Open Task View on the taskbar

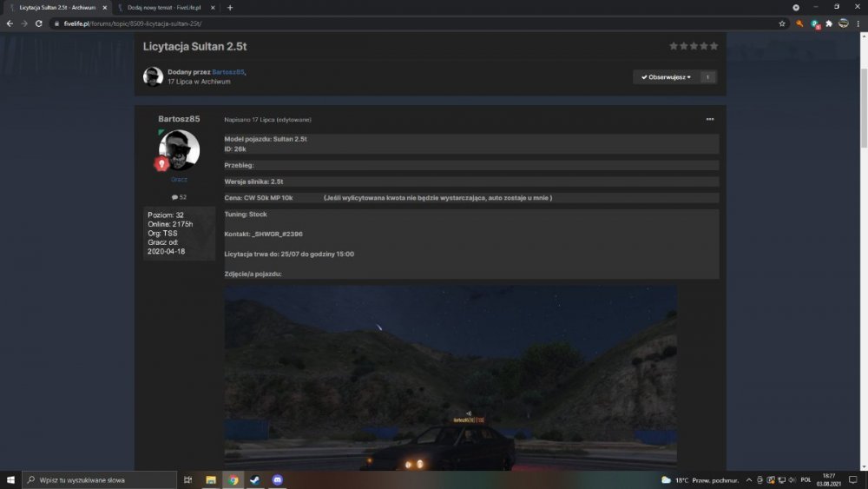pos(188,479)
